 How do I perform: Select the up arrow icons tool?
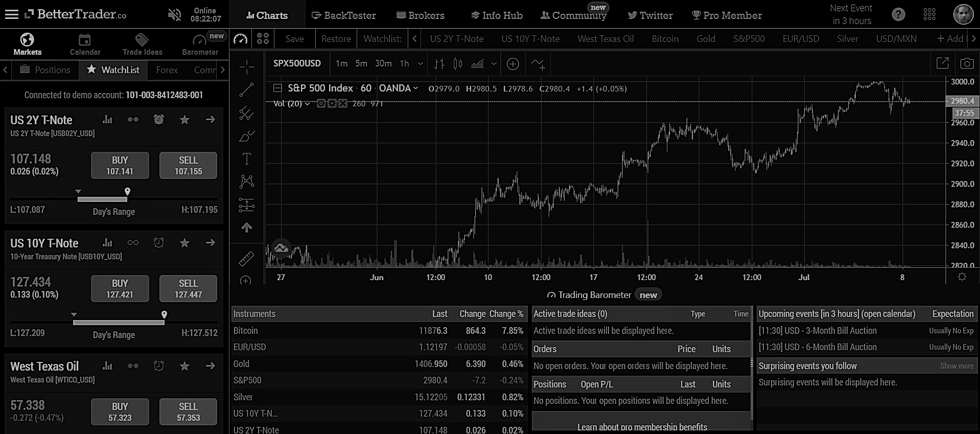pyautogui.click(x=247, y=227)
